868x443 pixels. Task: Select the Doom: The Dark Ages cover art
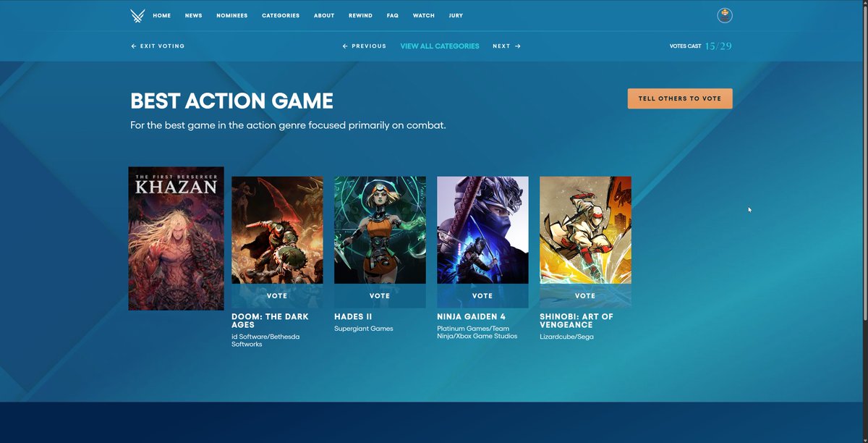(x=277, y=230)
